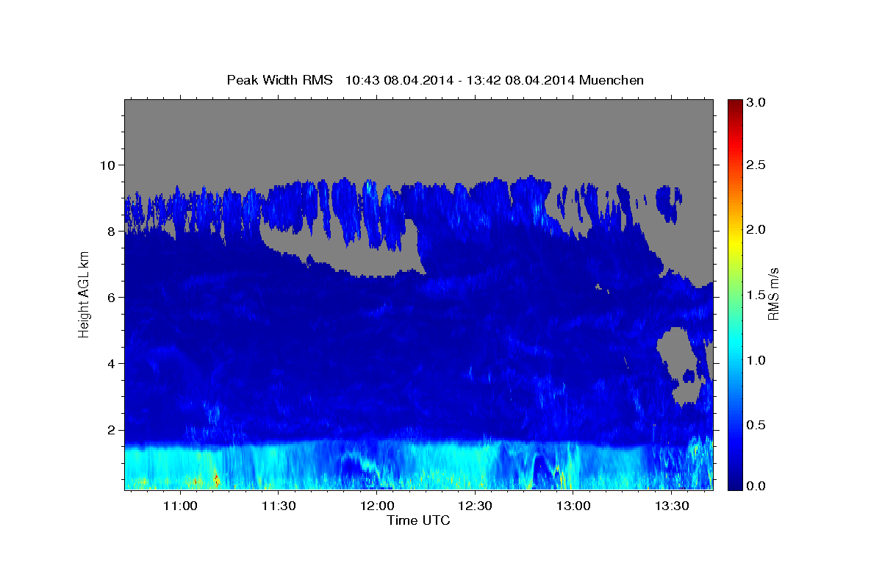
Task: Click the 'Time UTC' axis label
Action: pos(418,520)
